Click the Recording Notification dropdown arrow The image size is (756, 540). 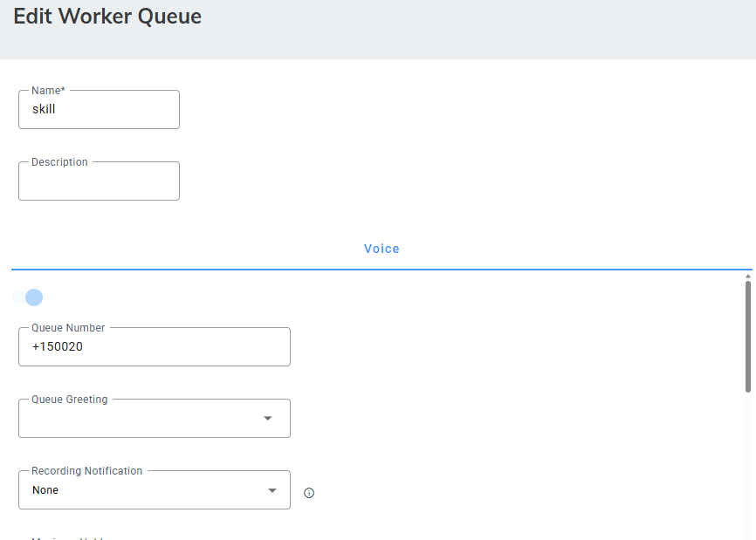click(271, 490)
